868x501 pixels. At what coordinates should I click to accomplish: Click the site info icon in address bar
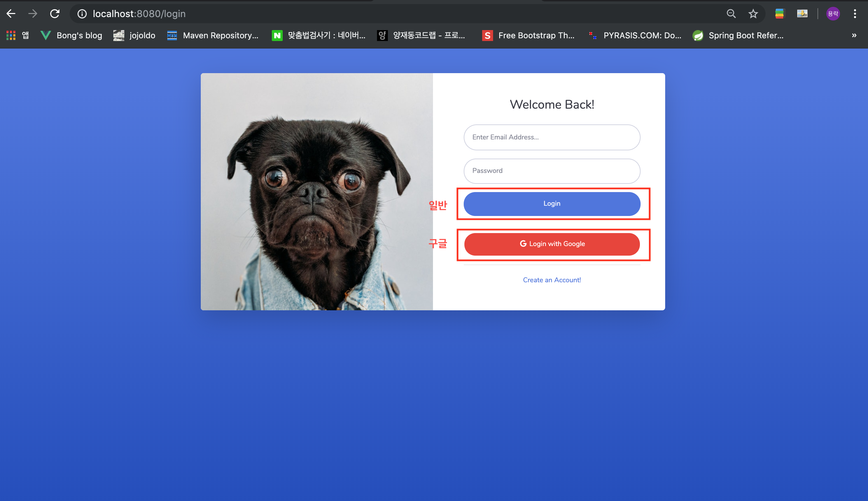coord(82,14)
